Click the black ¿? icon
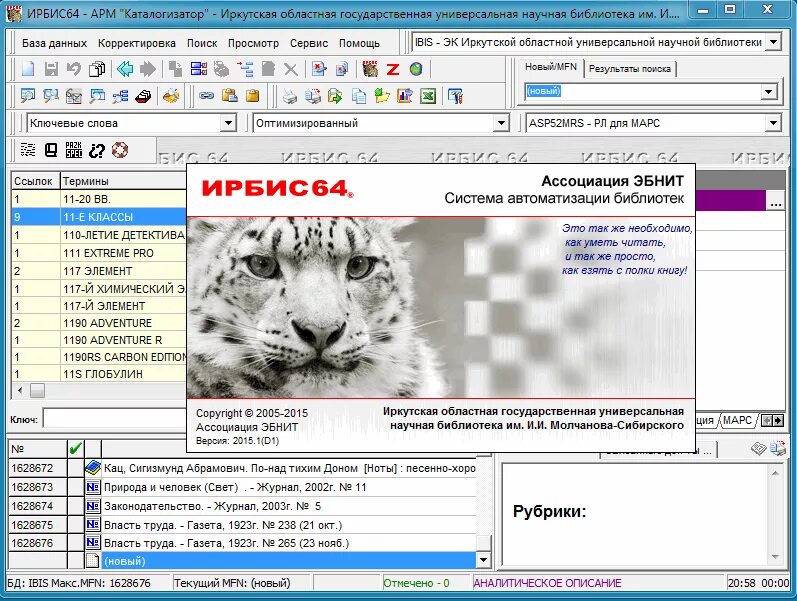The width and height of the screenshot is (797, 601). pos(97,150)
